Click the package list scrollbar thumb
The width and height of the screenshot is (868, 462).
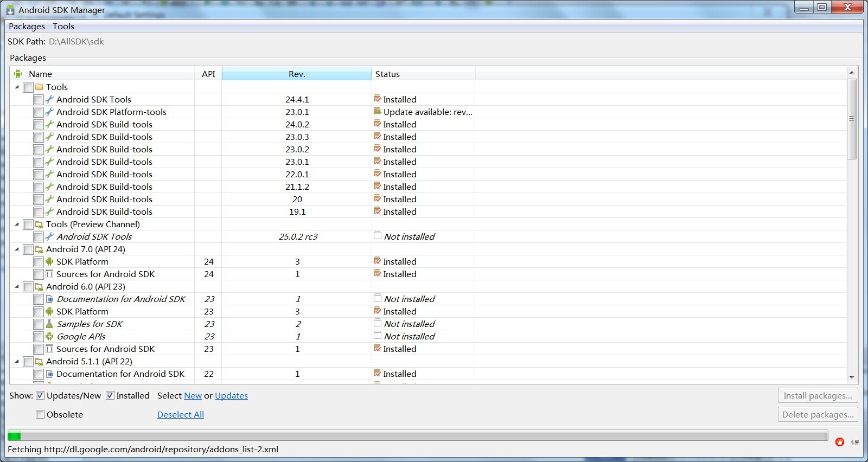[x=852, y=119]
